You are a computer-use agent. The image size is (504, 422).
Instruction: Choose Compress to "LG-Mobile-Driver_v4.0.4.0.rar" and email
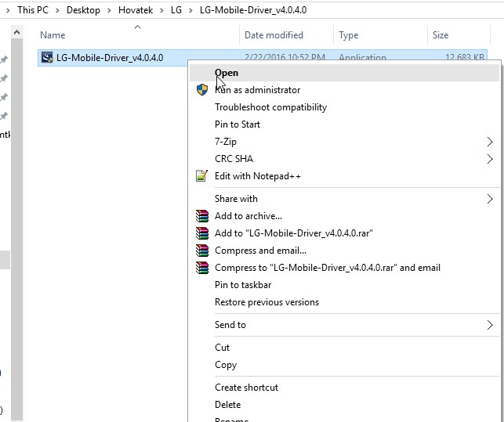tap(344, 268)
